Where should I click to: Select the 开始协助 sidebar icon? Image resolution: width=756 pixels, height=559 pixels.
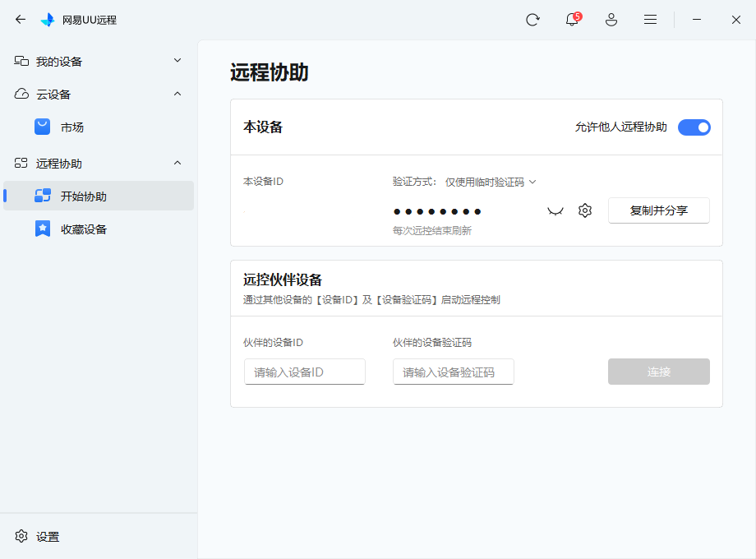pos(44,196)
